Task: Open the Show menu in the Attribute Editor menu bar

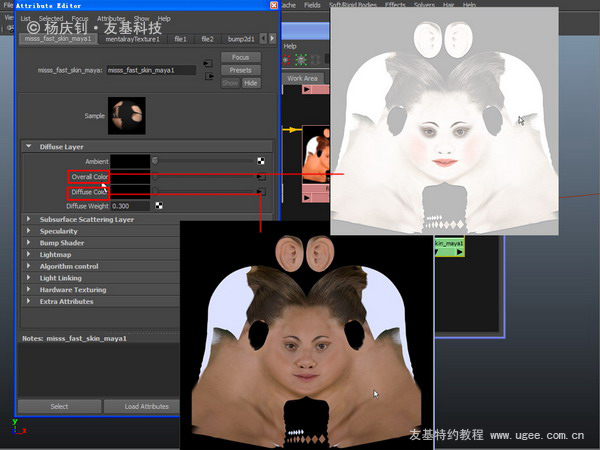Action: tap(141, 18)
